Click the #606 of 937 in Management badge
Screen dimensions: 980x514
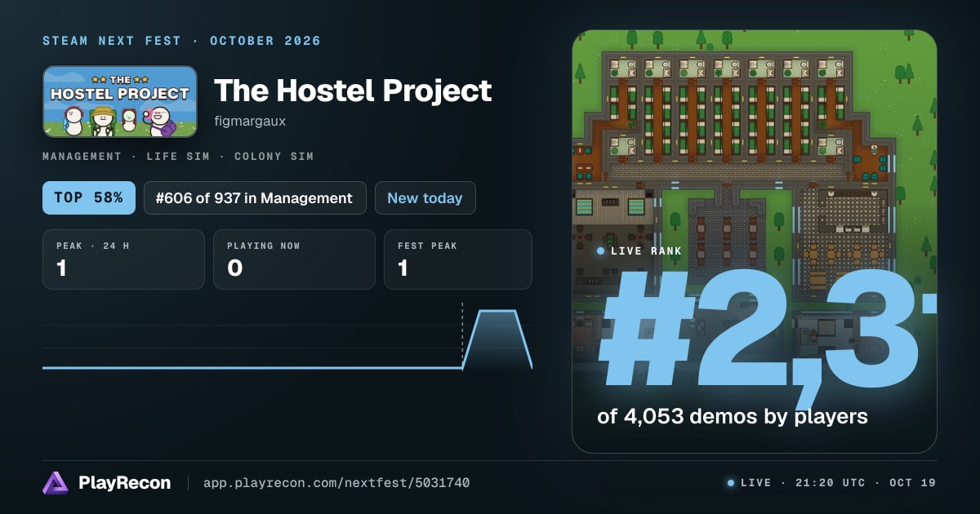[x=255, y=197]
